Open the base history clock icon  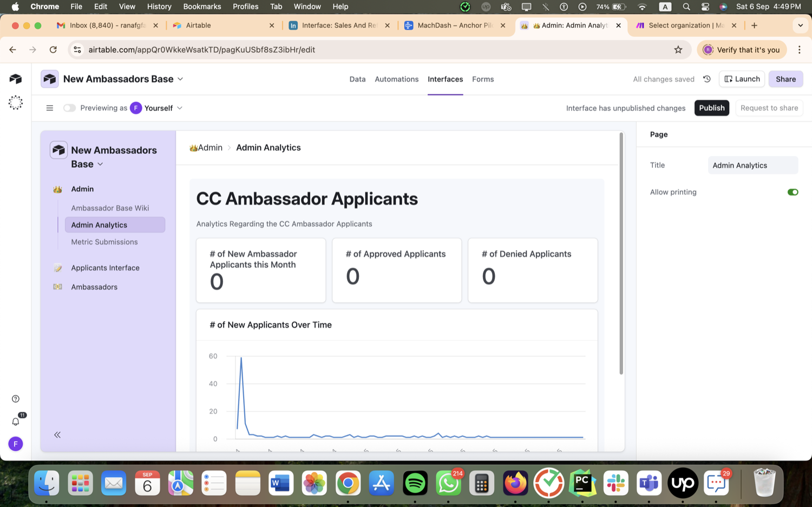coord(707,79)
